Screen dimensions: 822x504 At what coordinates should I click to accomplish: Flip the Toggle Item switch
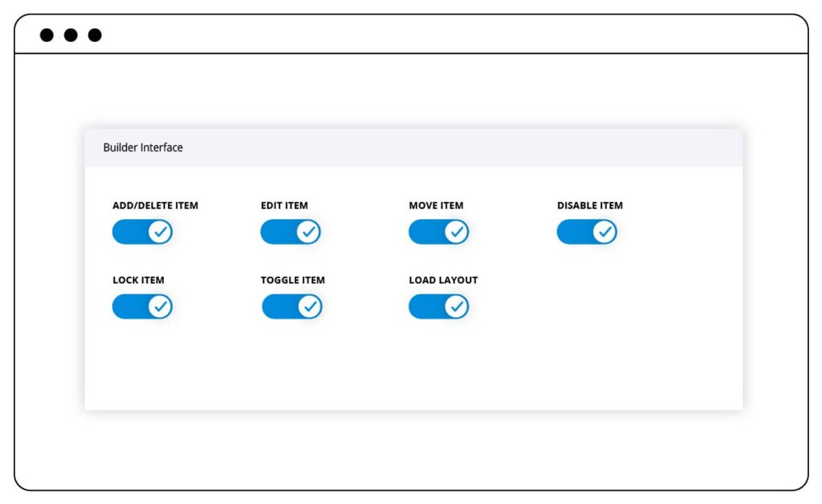[x=292, y=307]
